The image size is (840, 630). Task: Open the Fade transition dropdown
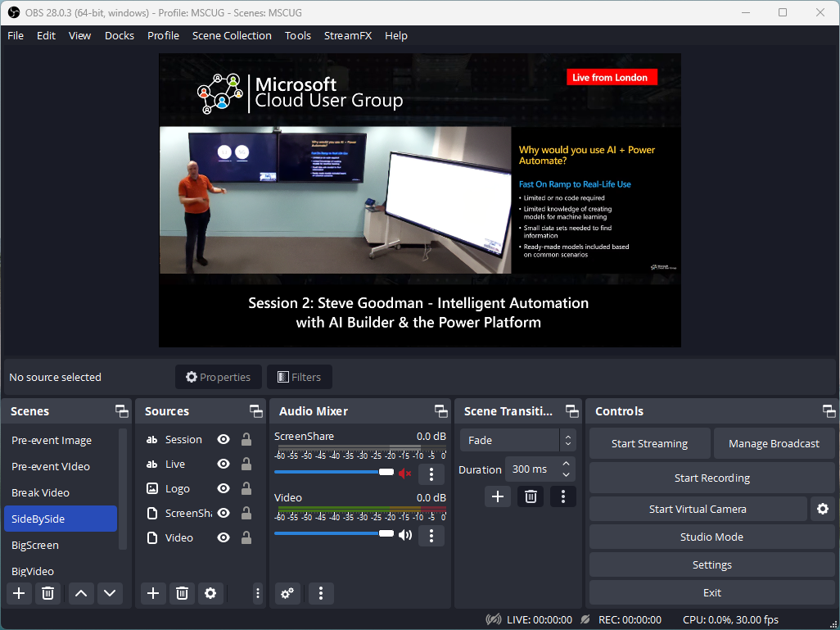coord(517,440)
